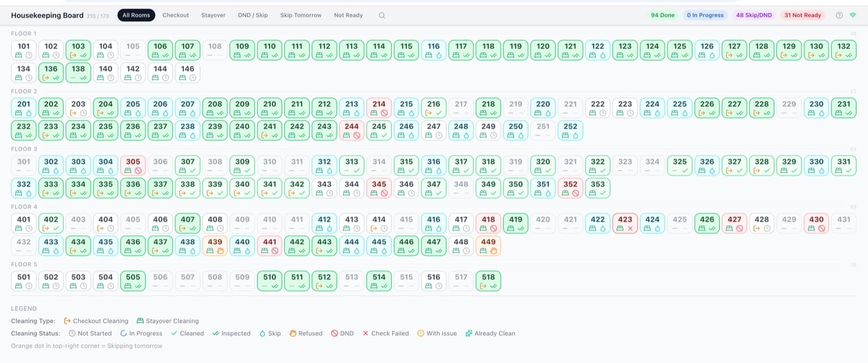The width and height of the screenshot is (868, 363).
Task: Open room 407 card
Action: 188,224
